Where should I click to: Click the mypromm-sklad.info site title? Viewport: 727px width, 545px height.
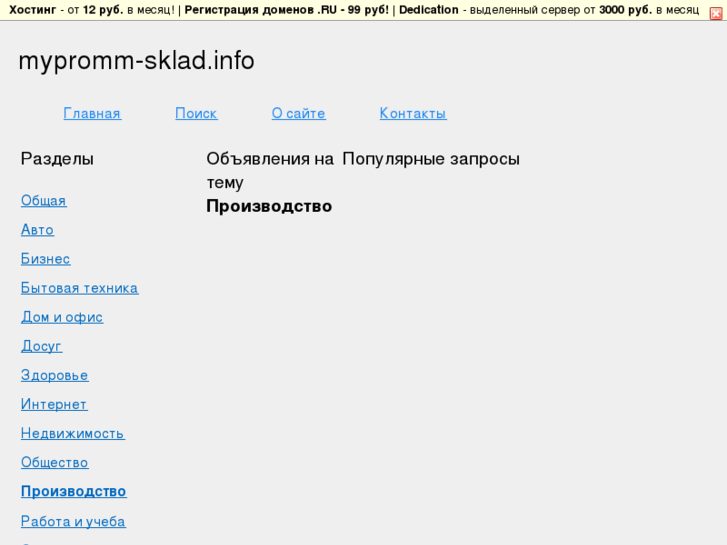click(136, 61)
